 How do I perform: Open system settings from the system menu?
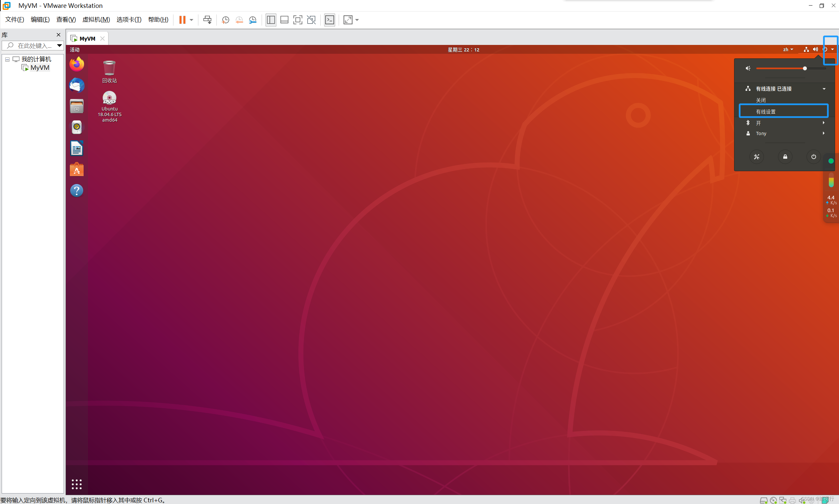757,156
